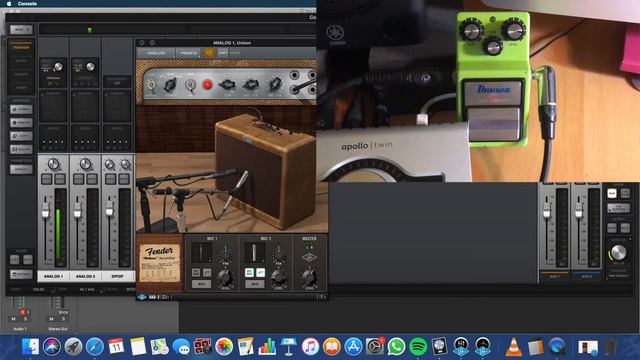Select Inputs view in Console sidebar
This screenshot has height=360, width=640.
[x=21, y=61]
